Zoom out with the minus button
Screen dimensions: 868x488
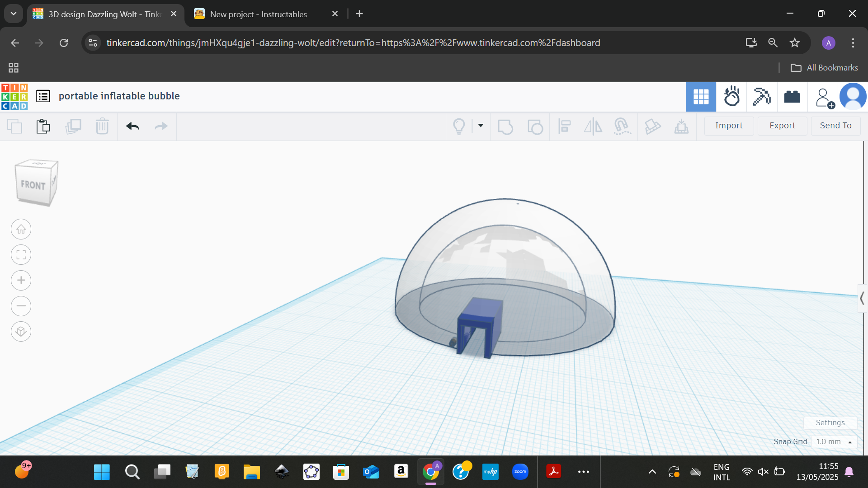[21, 306]
